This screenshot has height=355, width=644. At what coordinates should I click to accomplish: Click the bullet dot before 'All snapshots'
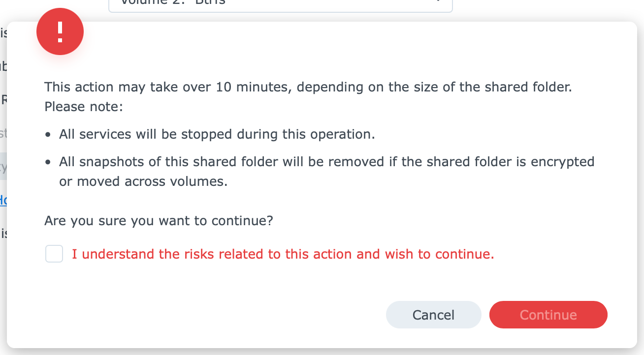(x=47, y=162)
